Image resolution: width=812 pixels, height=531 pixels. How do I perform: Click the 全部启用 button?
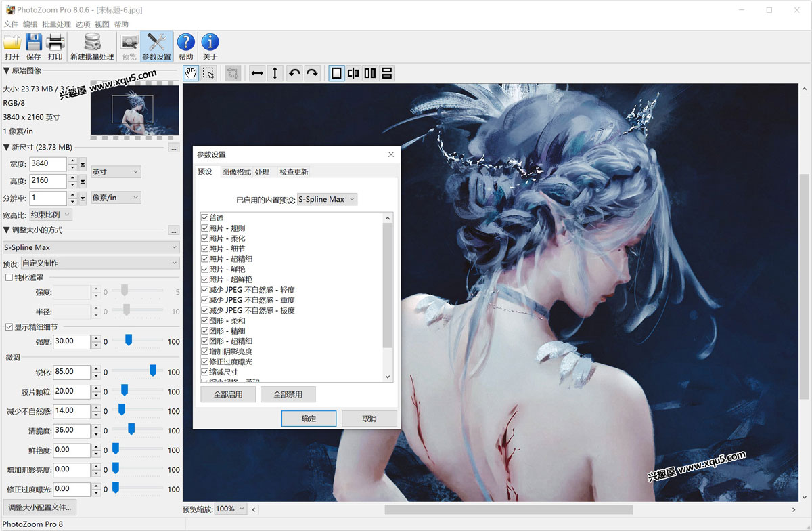click(x=229, y=394)
